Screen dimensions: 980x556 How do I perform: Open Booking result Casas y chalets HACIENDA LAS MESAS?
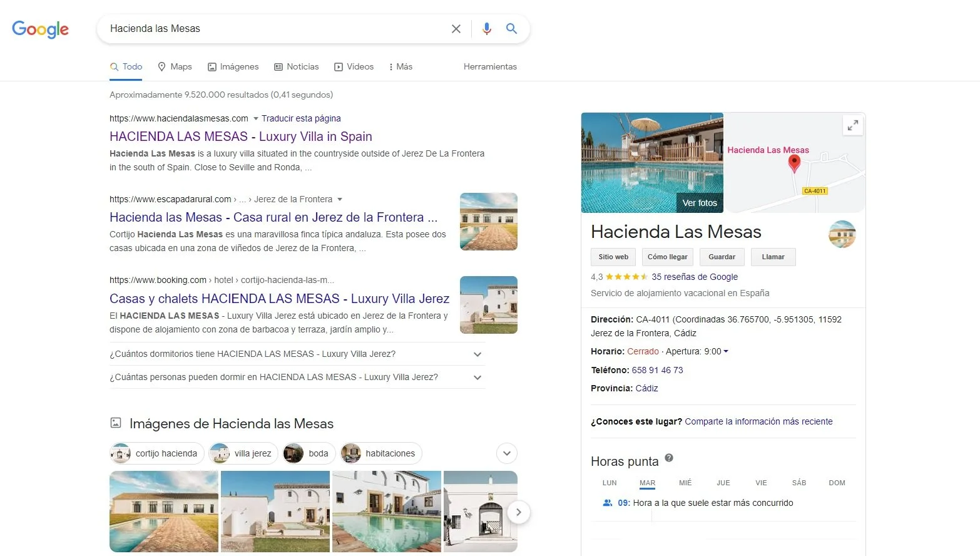[279, 299]
